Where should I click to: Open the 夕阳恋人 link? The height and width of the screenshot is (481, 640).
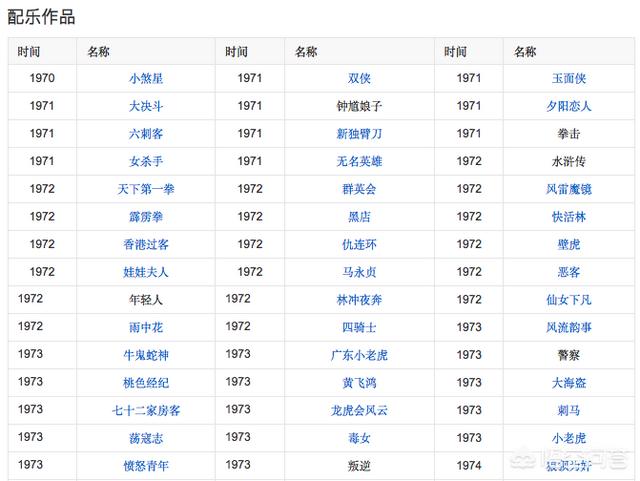pyautogui.click(x=569, y=106)
